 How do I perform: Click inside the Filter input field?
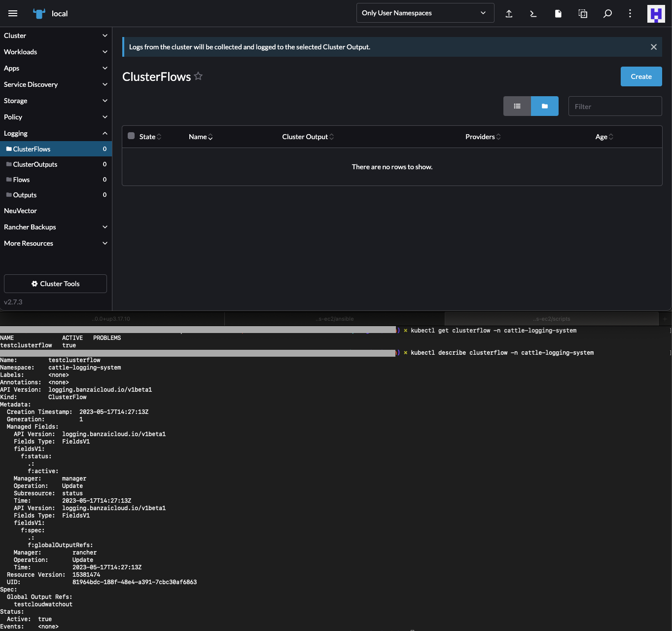pyautogui.click(x=614, y=106)
